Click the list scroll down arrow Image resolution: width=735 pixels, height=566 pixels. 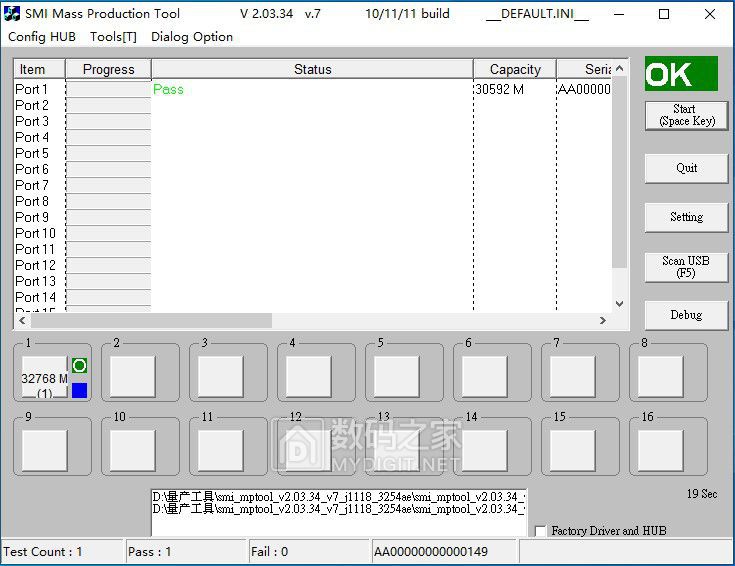coord(620,304)
